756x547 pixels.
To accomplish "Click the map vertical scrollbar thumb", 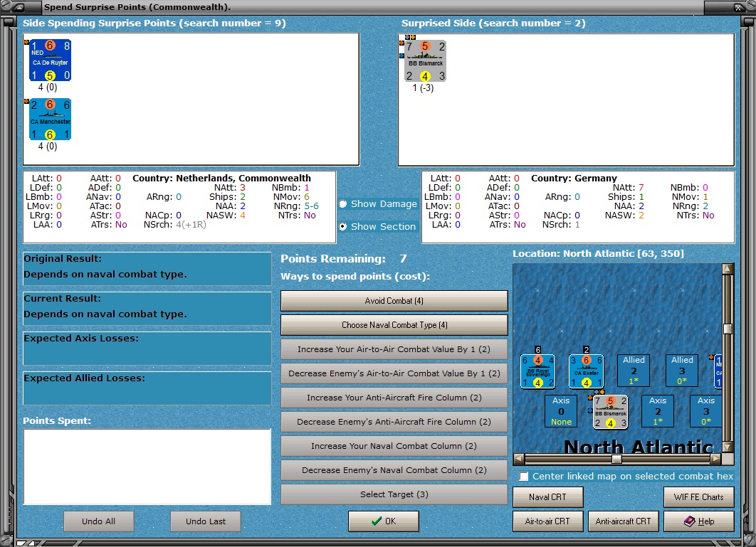I will click(x=728, y=329).
